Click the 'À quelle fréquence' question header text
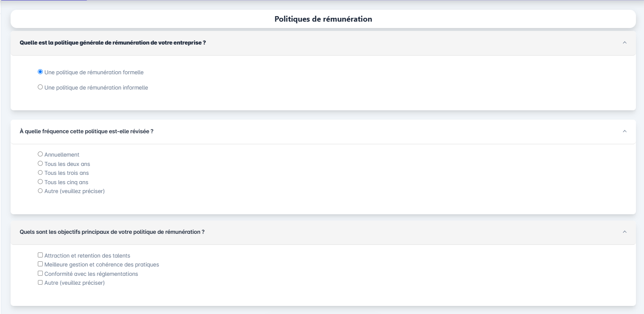Viewport: 644px width, 314px height. click(86, 131)
